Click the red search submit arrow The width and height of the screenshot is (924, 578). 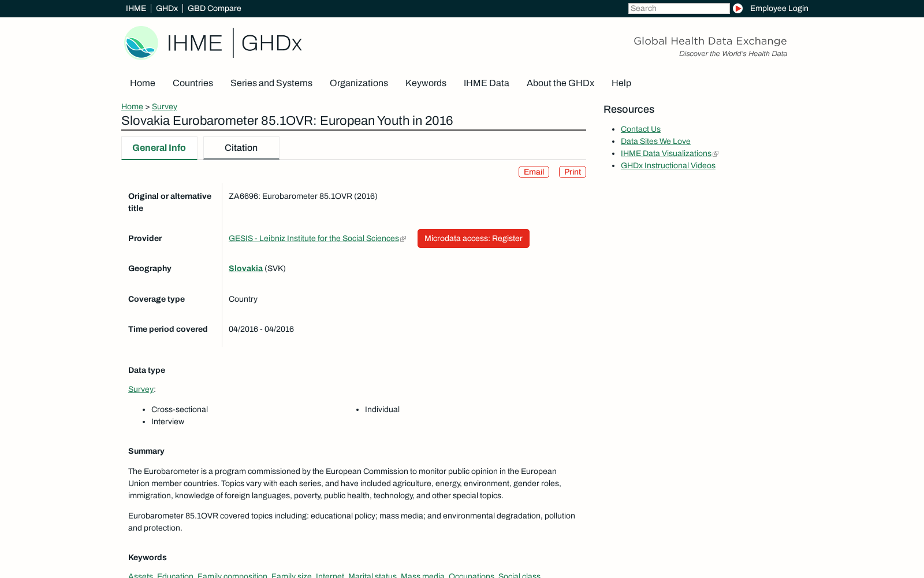click(737, 8)
